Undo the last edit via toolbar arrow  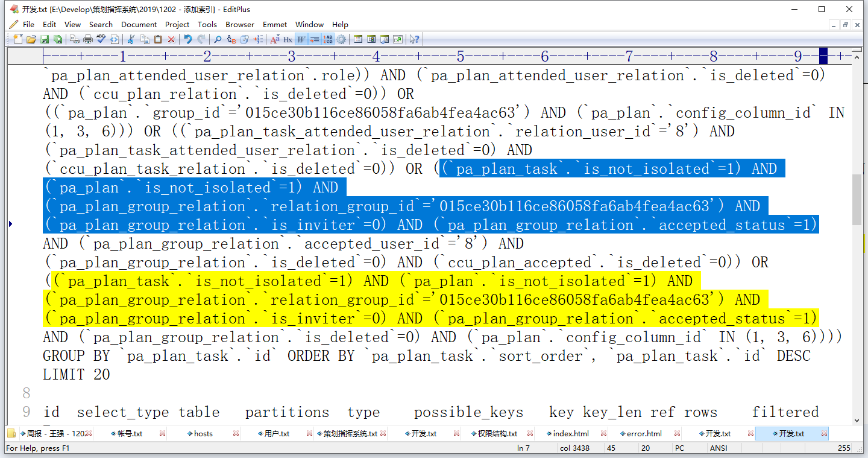click(x=188, y=39)
